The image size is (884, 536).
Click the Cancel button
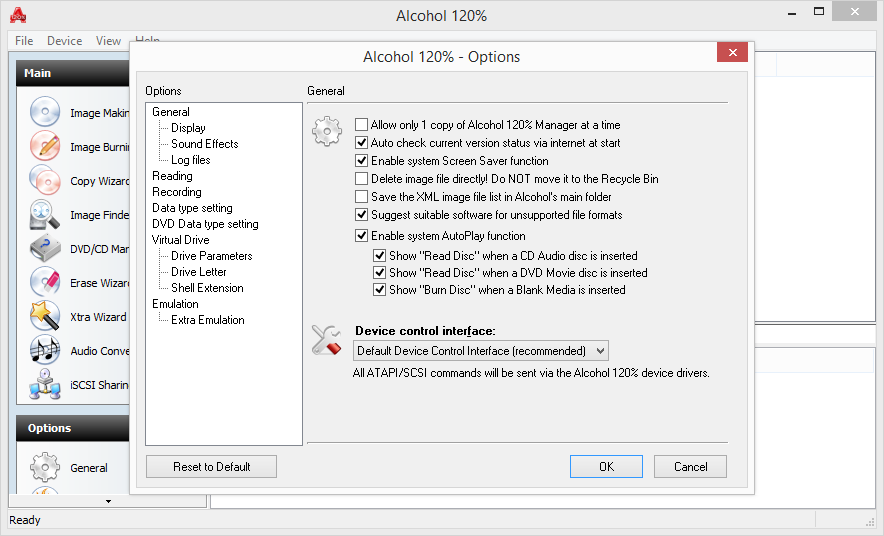(x=691, y=467)
